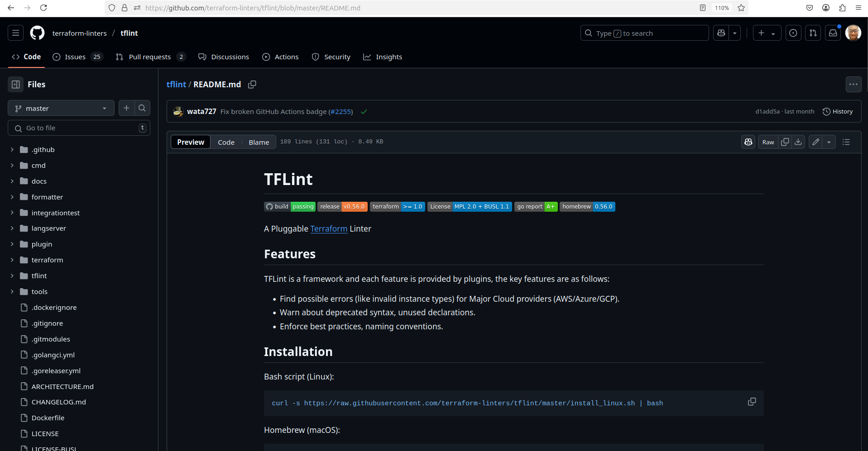Expand the cmd folder
The image size is (868, 451).
12,165
